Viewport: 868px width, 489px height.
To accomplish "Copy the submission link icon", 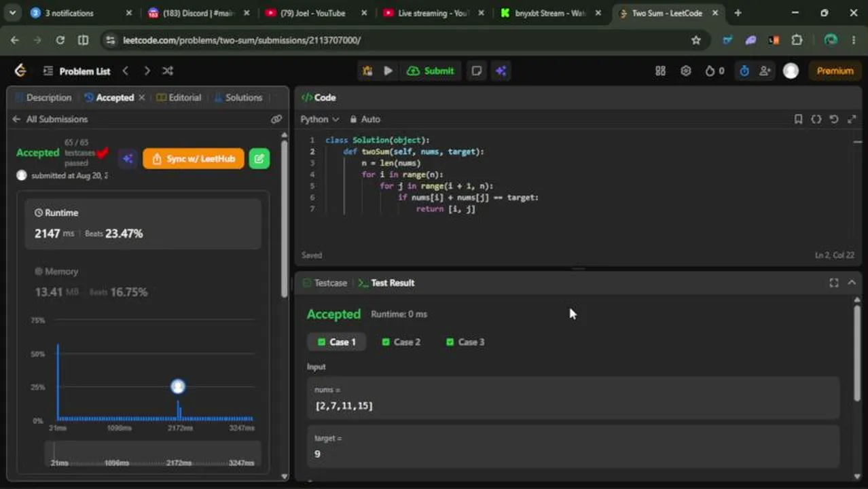I will coord(276,119).
